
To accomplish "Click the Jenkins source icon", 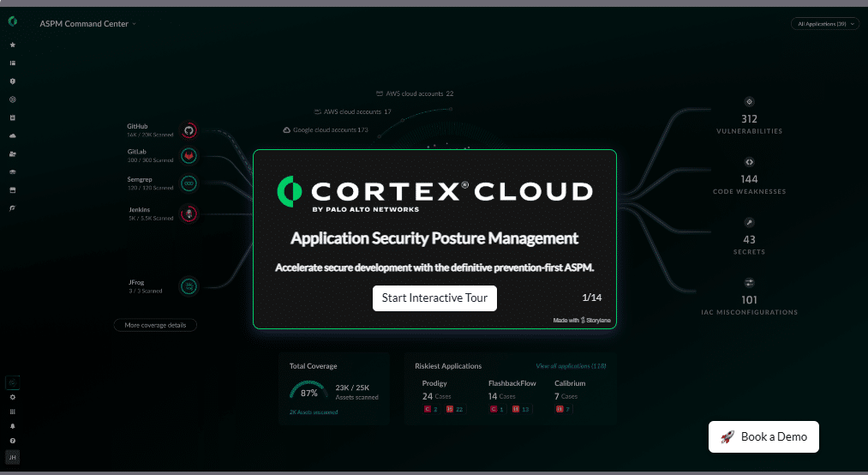I will pos(189,213).
